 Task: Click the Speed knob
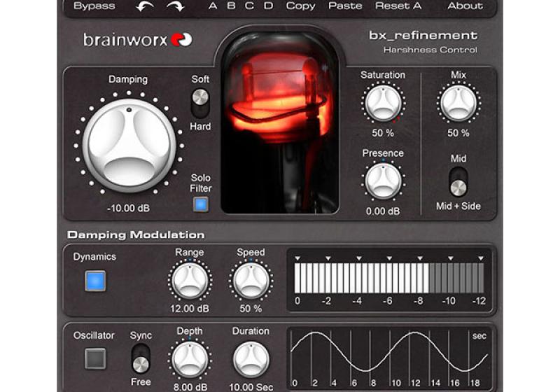point(250,281)
